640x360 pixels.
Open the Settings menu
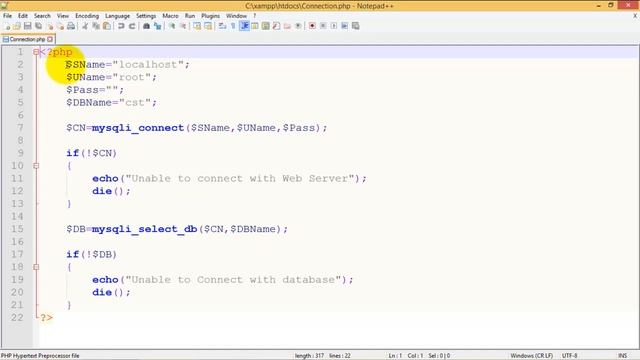[x=146, y=16]
